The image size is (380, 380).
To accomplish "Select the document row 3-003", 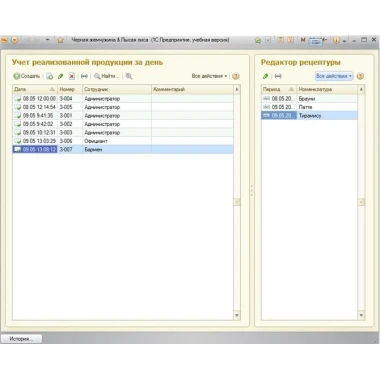I will pos(123,133).
